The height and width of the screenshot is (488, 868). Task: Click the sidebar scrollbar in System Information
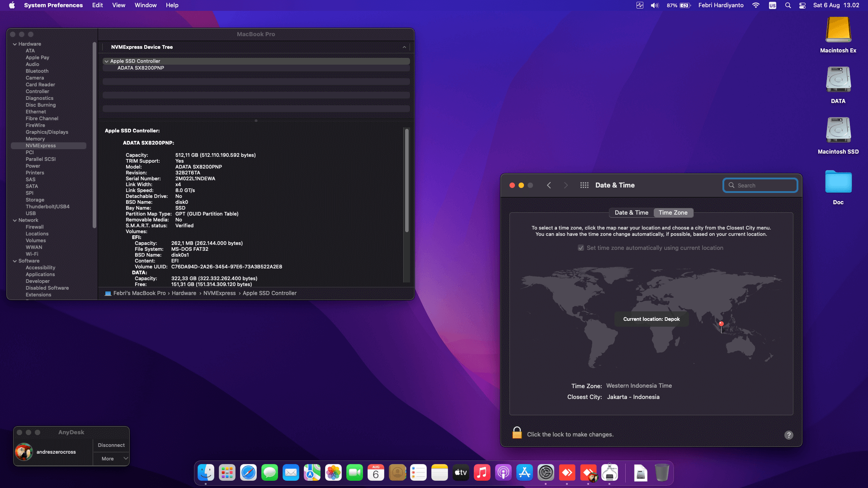(94, 136)
